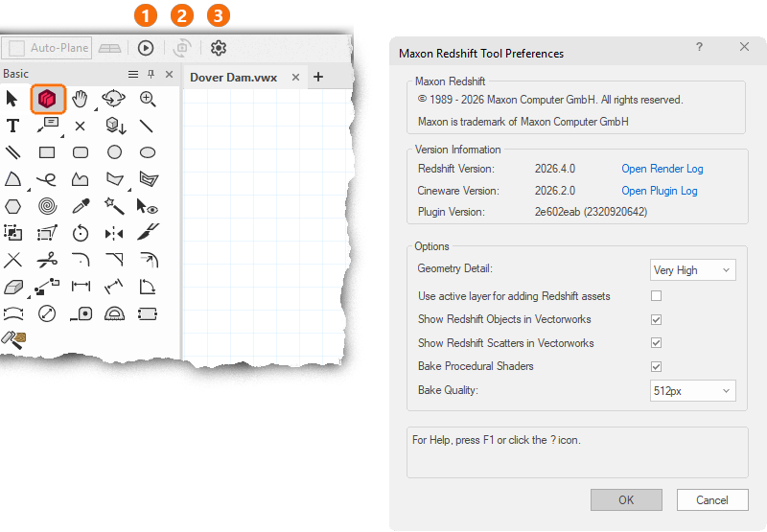
Task: Choose the Protractor tool
Action: click(114, 313)
